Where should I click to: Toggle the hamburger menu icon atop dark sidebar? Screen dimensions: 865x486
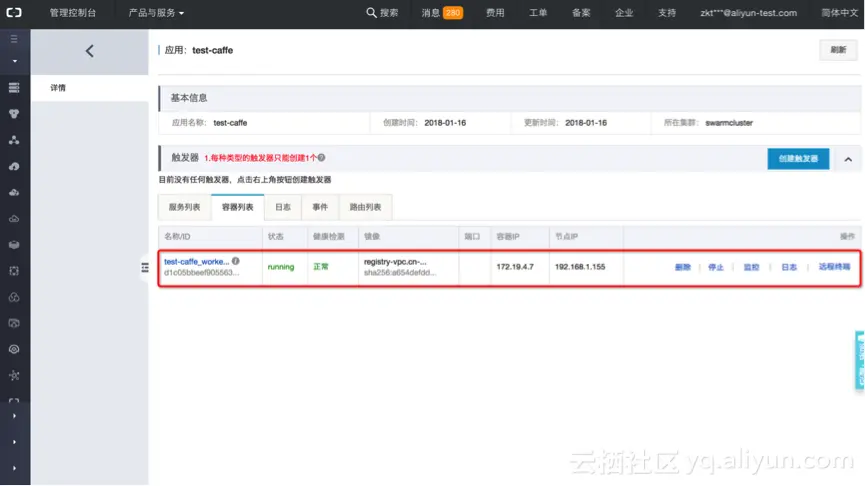coord(14,39)
